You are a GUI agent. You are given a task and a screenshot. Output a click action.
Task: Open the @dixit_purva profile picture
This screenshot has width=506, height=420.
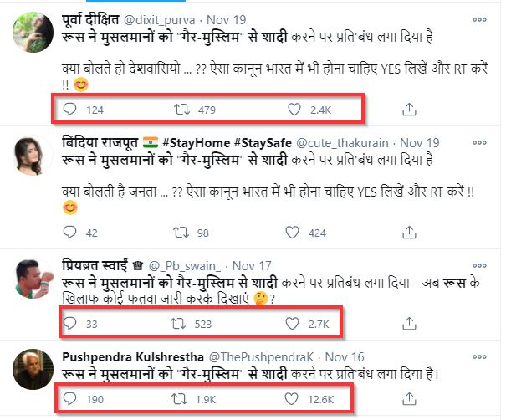[x=33, y=32]
